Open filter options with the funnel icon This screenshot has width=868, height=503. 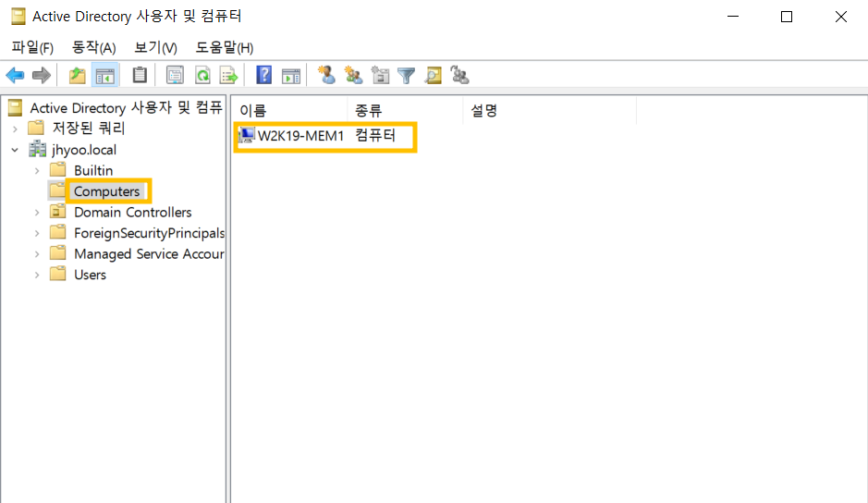pyautogui.click(x=407, y=75)
